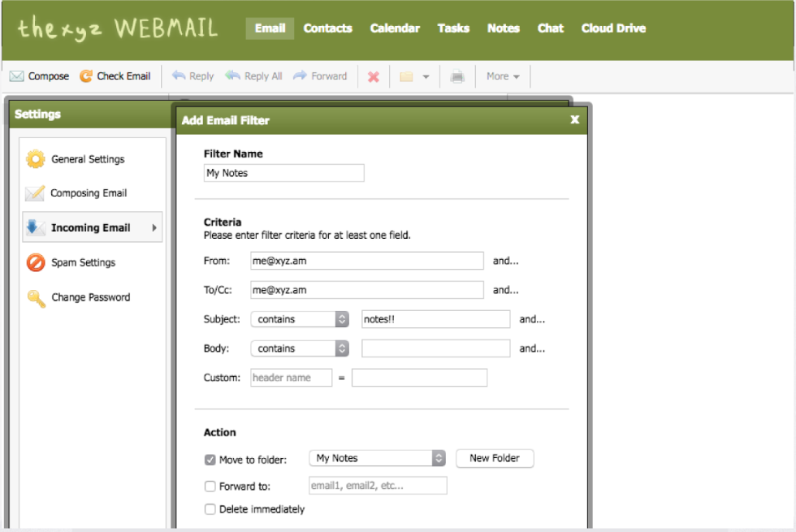Click the Compose label
Viewport: 796px width, 532px height.
tap(49, 76)
